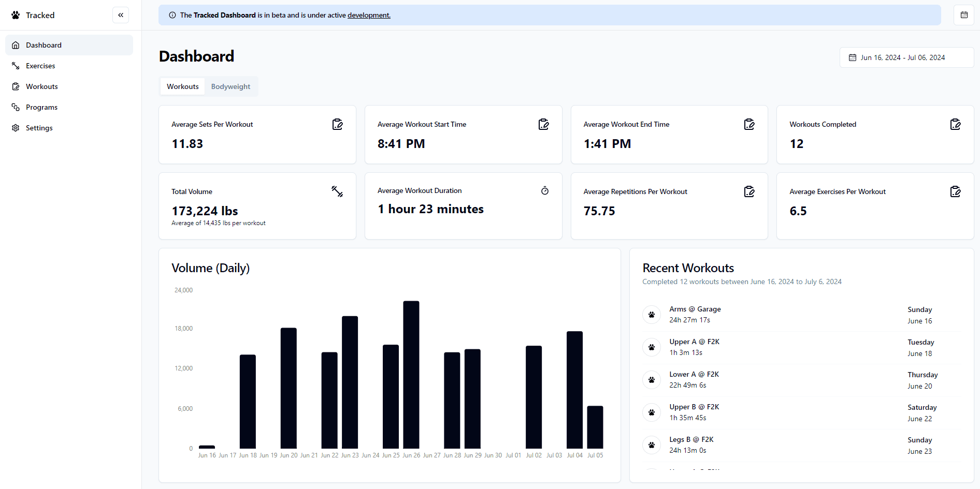
Task: Open date range picker Jun 16 - Jul 06
Action: coord(906,57)
